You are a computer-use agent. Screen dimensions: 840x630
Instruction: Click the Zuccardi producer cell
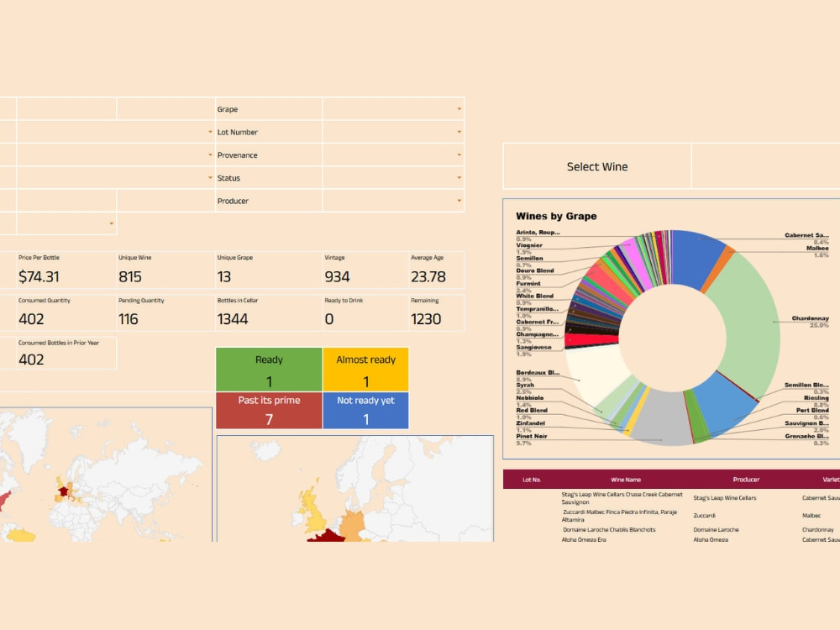coord(705,516)
